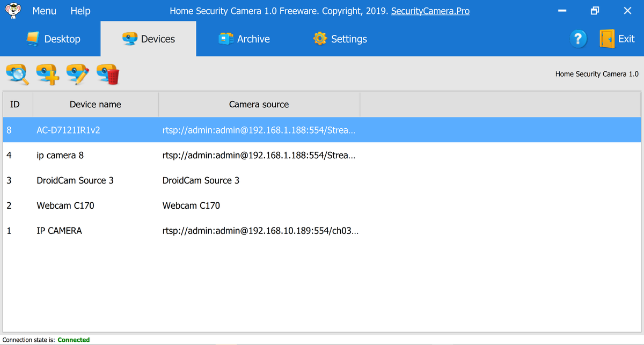Exit the app via the door icon
The width and height of the screenshot is (644, 345).
(617, 38)
